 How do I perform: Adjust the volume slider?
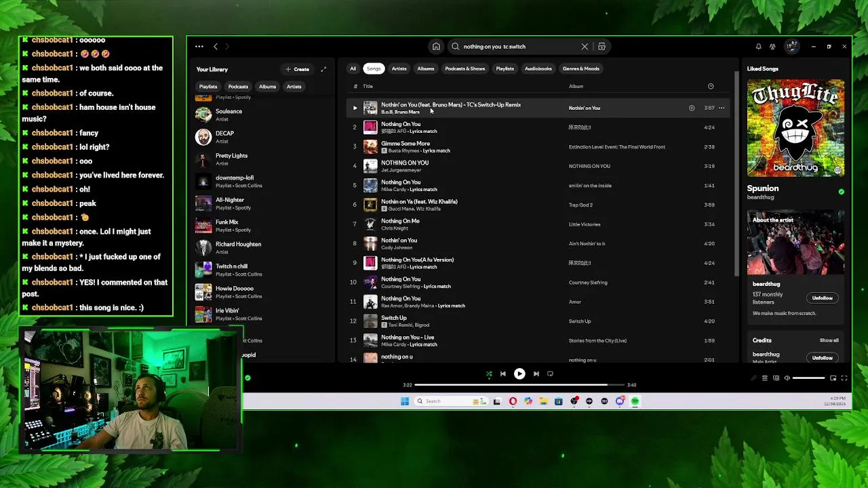[808, 378]
